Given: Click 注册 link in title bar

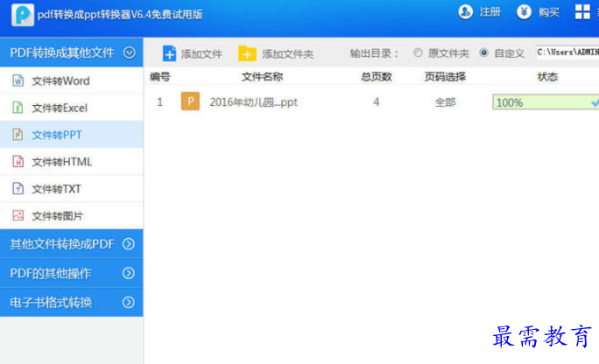Looking at the screenshot, I should tap(490, 12).
